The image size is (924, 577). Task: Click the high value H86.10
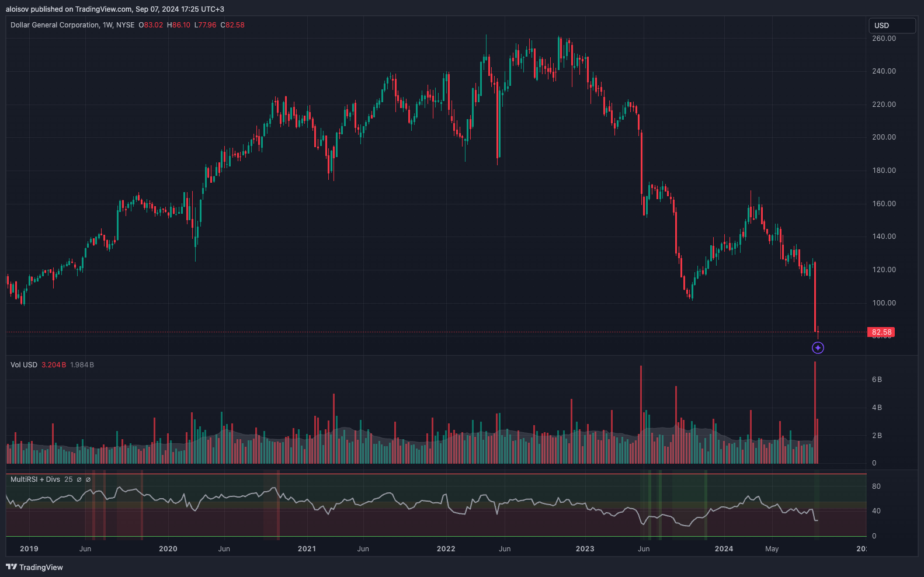click(x=179, y=25)
